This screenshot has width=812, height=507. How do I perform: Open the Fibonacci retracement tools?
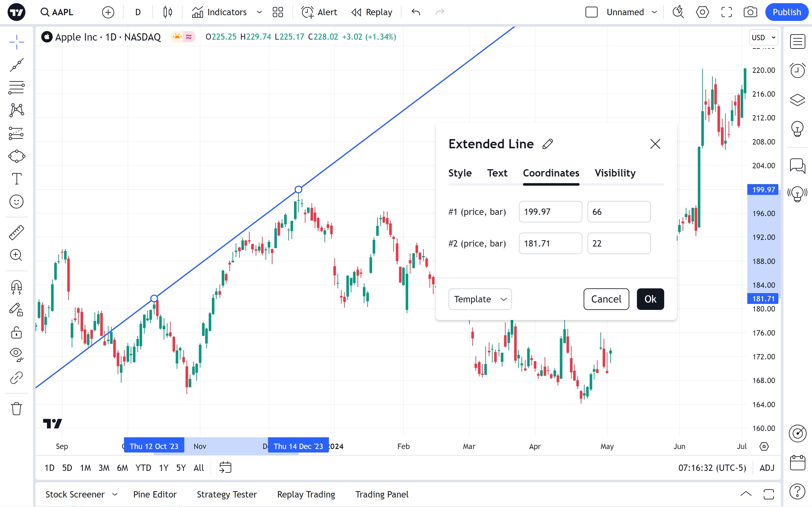16,87
